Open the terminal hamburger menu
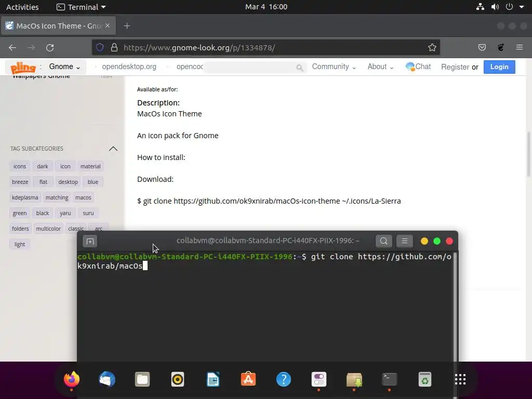Screen dimensions: 532x399 (x=404, y=241)
